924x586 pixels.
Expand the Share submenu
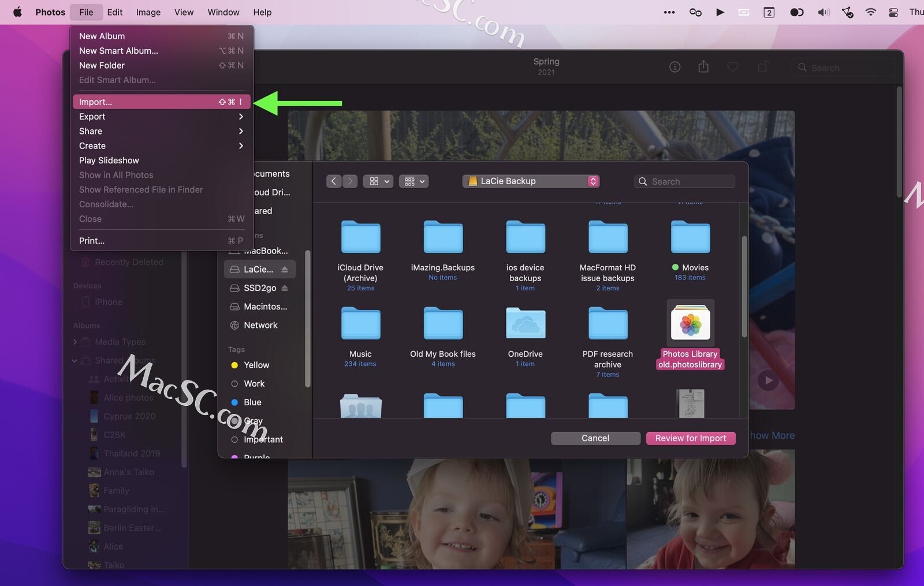click(161, 131)
